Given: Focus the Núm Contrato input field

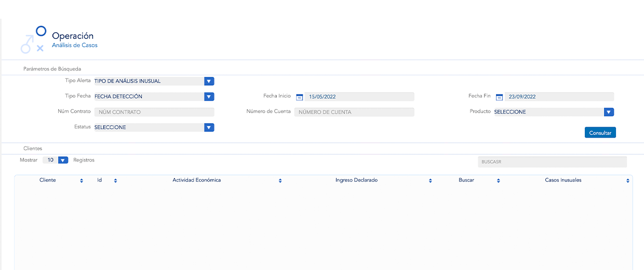Looking at the screenshot, I should (154, 112).
